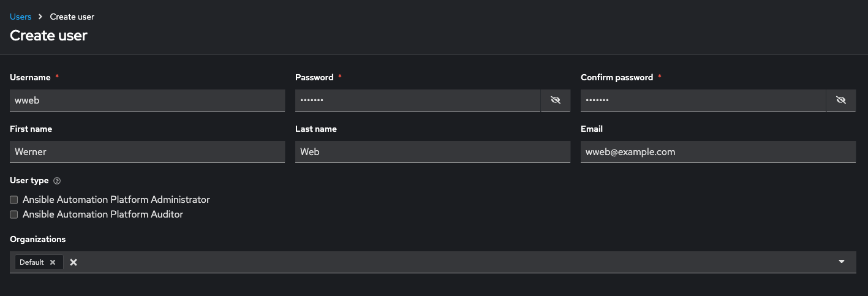The height and width of the screenshot is (296, 868).
Task: Click the Create user page heading
Action: 48,36
